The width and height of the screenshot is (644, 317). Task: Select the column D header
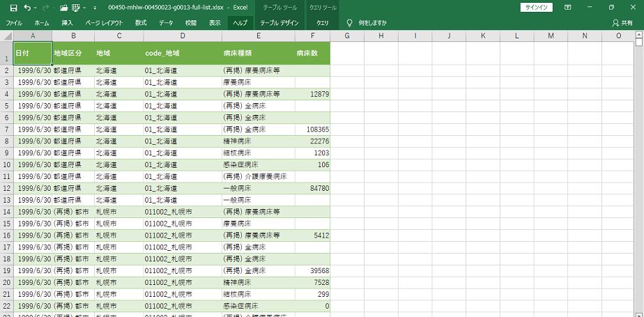[x=182, y=36]
